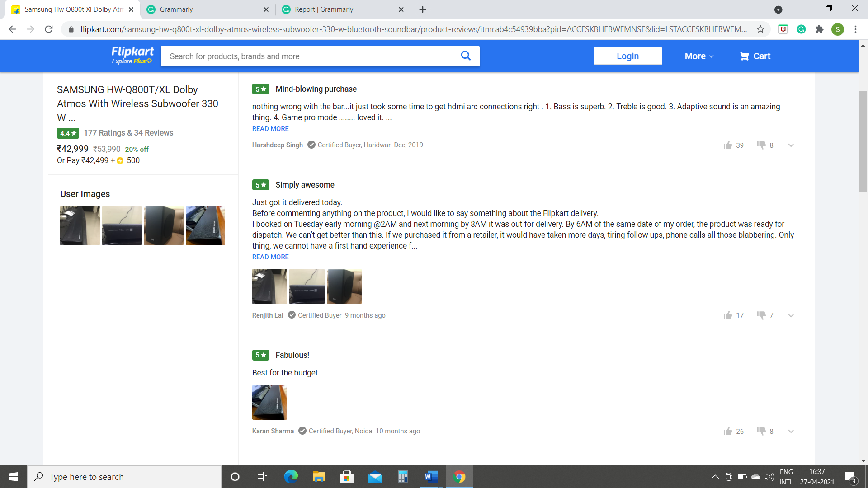The height and width of the screenshot is (488, 868).
Task: Open the Microsoft Store from the taskbar
Action: pyautogui.click(x=347, y=477)
